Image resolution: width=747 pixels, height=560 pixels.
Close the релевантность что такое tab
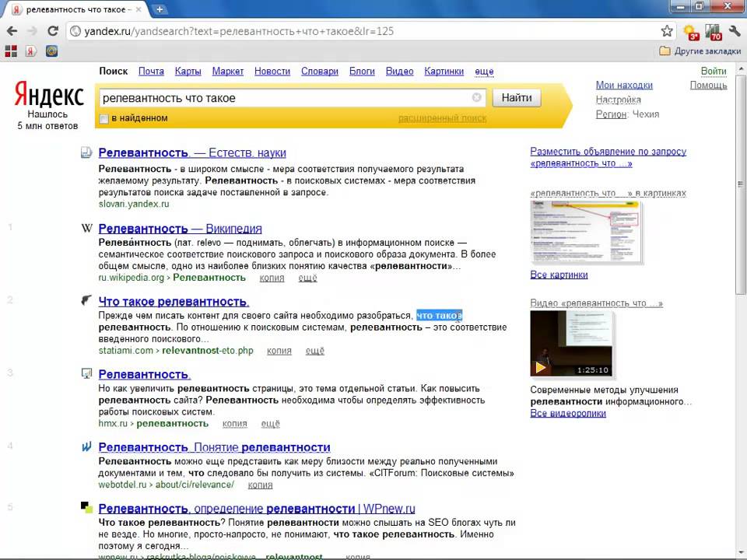click(x=139, y=9)
